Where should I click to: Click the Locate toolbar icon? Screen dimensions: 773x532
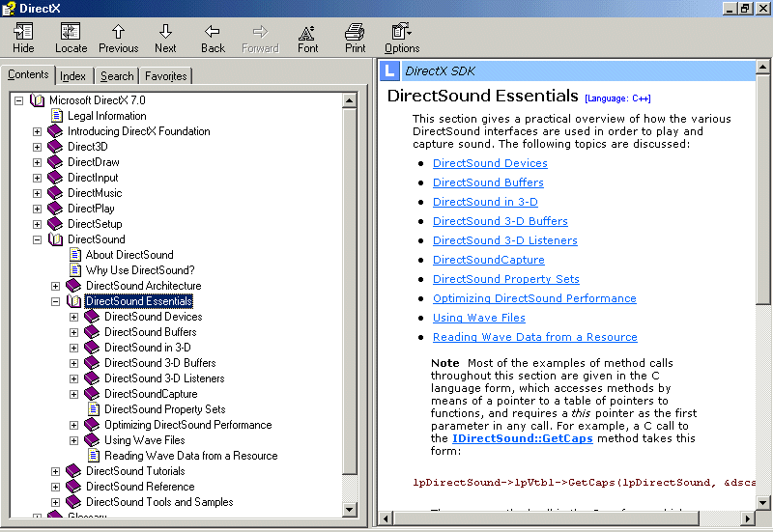pyautogui.click(x=71, y=38)
